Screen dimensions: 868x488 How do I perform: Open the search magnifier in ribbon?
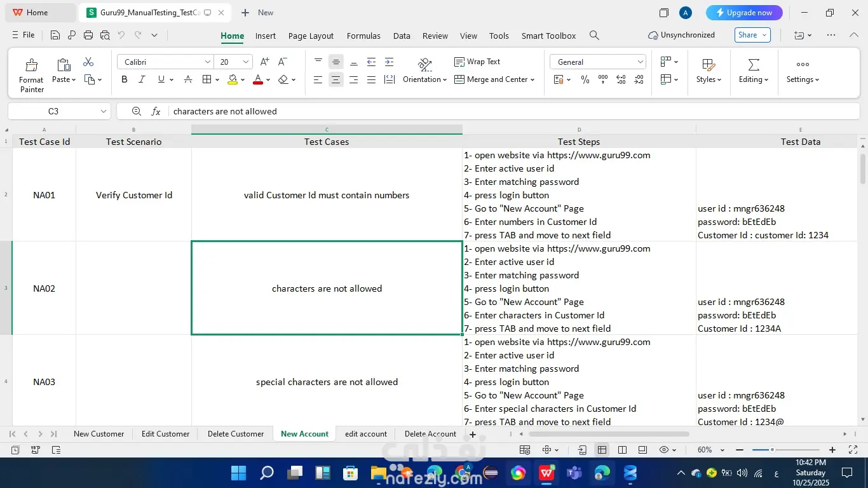point(594,36)
